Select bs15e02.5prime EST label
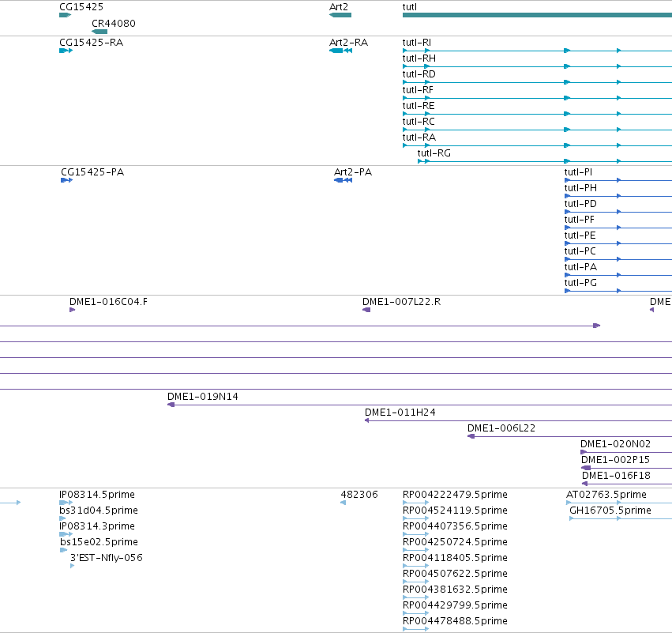This screenshot has width=672, height=633. click(x=99, y=543)
